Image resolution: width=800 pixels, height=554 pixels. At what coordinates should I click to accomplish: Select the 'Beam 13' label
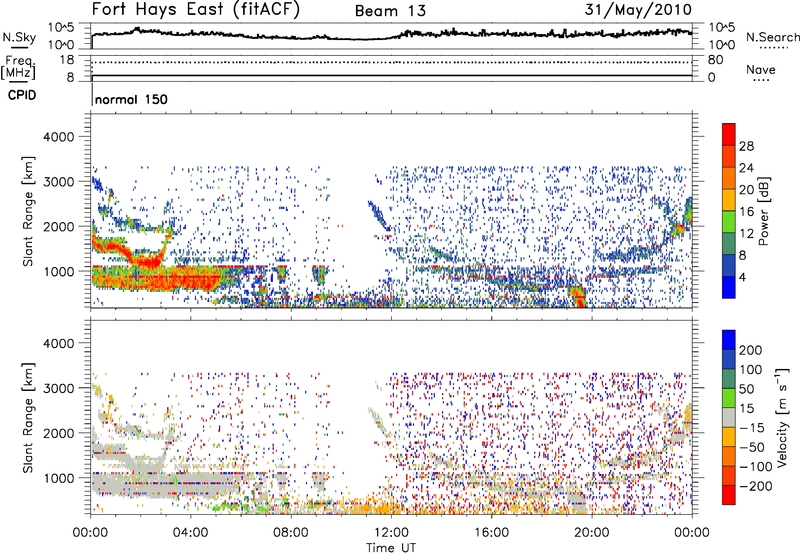tap(390, 11)
